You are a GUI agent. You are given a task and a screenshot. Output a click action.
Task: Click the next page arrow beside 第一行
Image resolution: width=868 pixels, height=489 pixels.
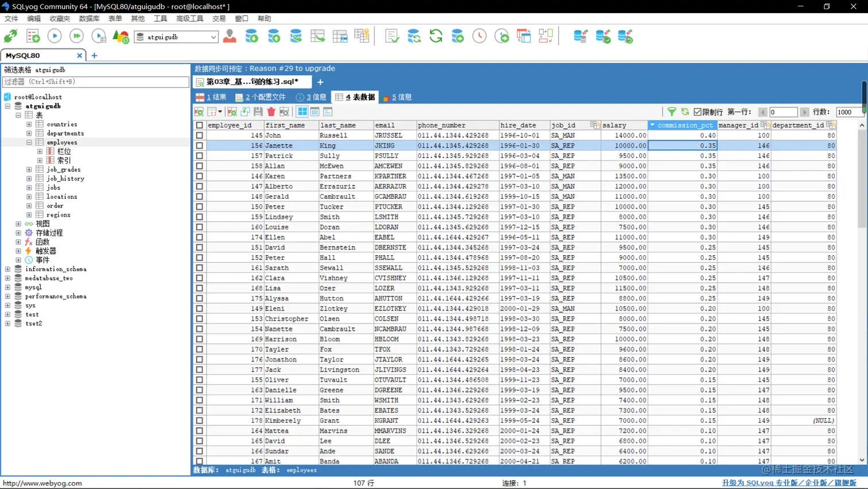[x=804, y=112]
